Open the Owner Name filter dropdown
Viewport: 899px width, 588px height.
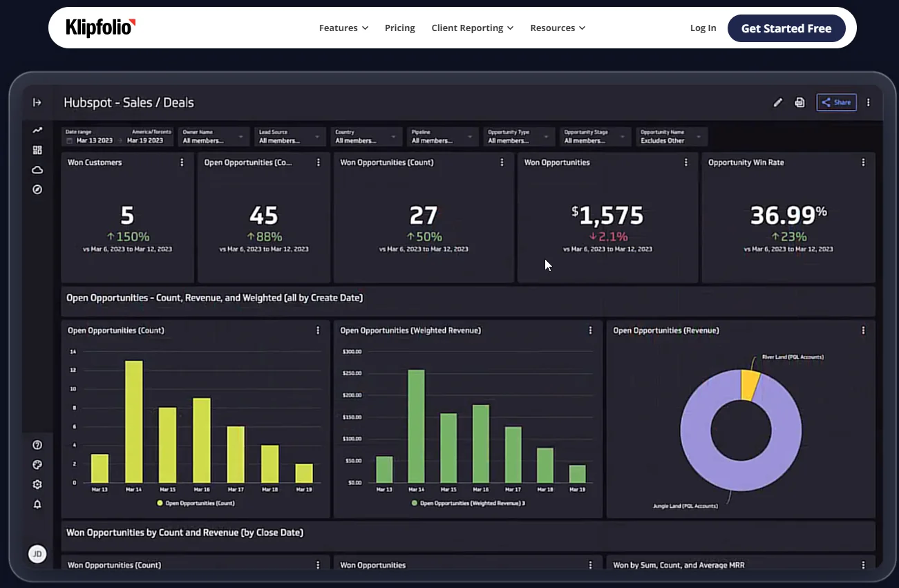click(213, 136)
